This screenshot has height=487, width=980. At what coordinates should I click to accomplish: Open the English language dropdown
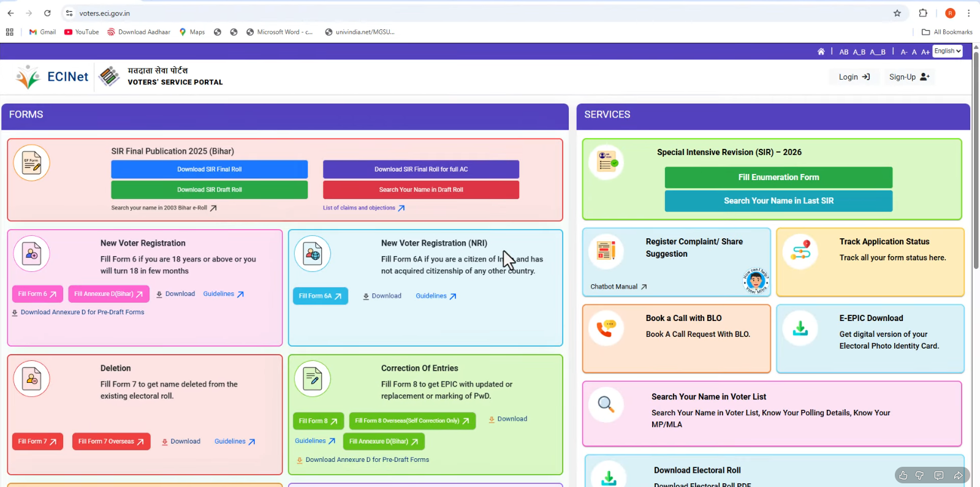pos(947,51)
